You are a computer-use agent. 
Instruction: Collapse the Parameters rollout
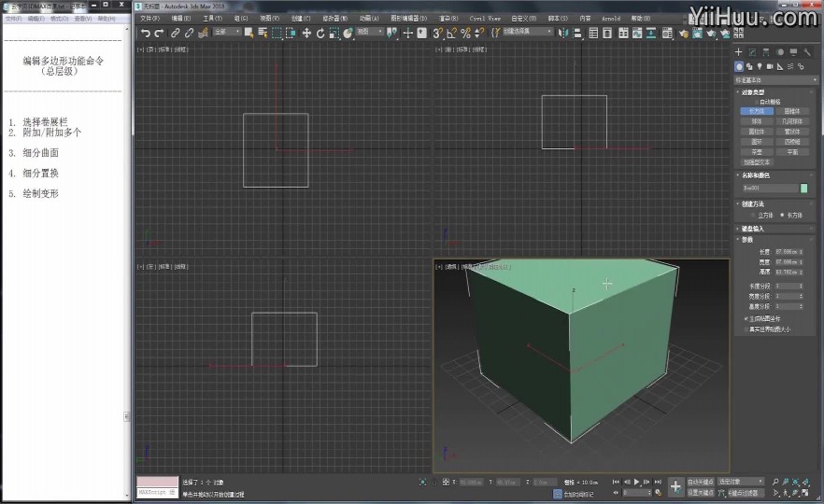click(746, 240)
